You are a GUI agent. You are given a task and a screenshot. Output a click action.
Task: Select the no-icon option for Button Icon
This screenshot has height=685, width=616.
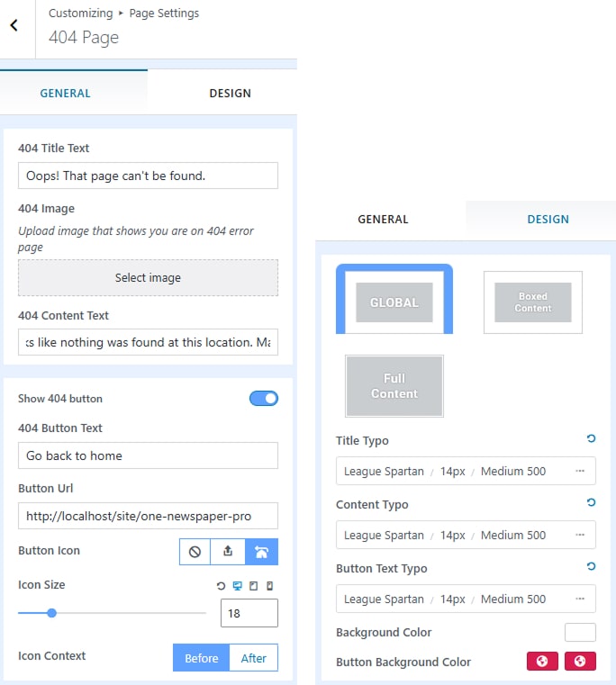[195, 551]
